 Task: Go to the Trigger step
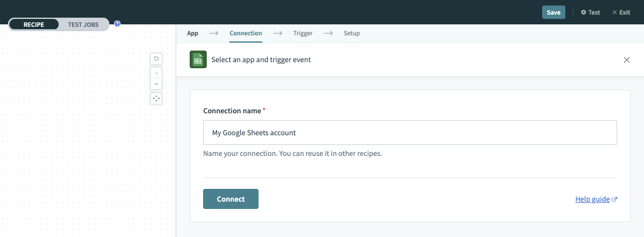click(x=302, y=34)
